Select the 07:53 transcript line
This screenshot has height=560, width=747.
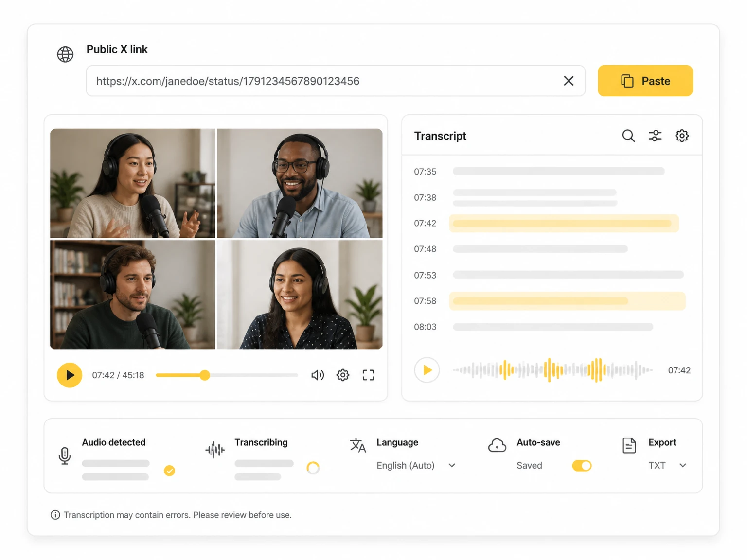[x=549, y=275]
